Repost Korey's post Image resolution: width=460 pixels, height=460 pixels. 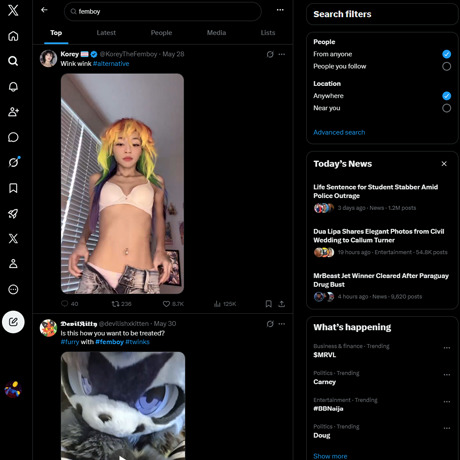pyautogui.click(x=121, y=304)
